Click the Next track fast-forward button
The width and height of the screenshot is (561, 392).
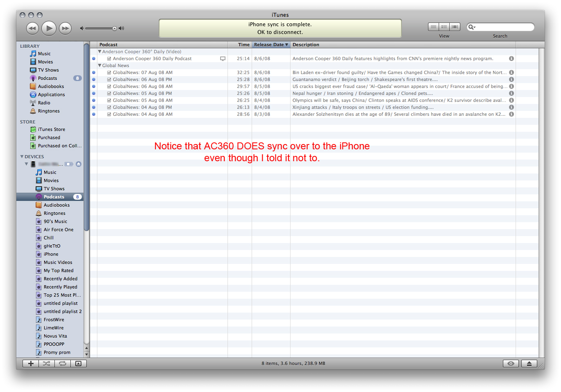65,28
